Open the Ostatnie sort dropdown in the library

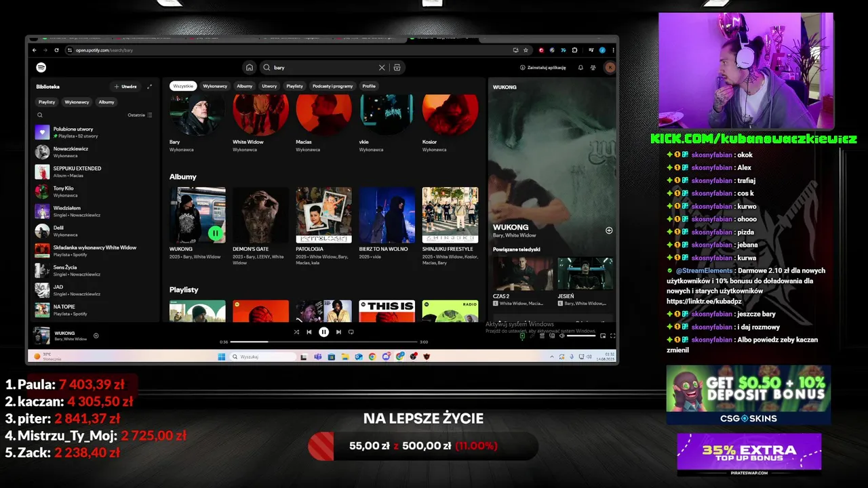point(140,115)
